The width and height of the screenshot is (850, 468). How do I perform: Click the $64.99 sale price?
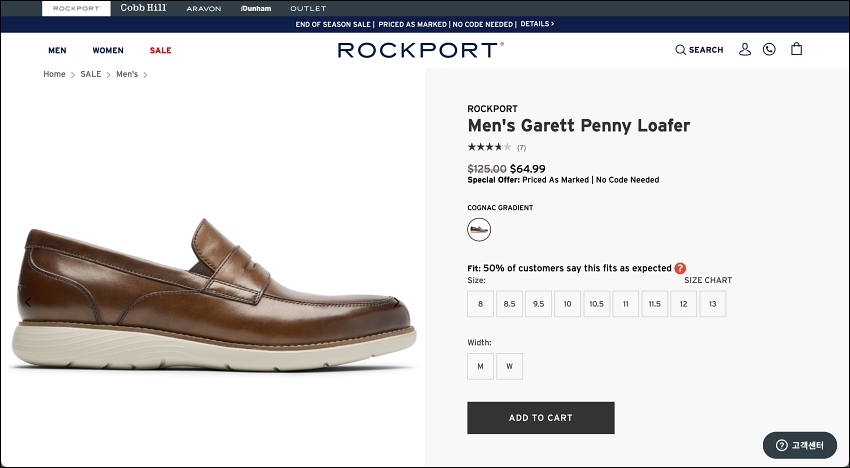coord(527,169)
